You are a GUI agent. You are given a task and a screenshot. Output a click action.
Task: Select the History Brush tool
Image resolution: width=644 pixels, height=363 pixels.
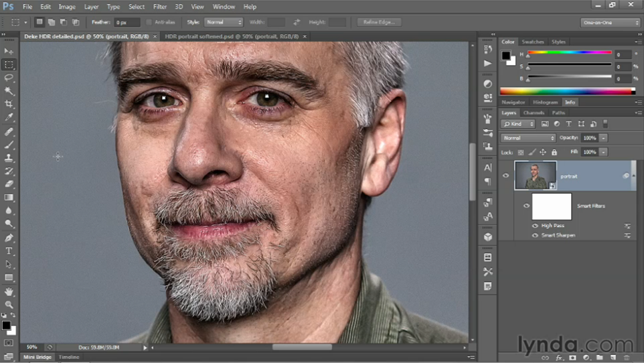[x=9, y=171]
